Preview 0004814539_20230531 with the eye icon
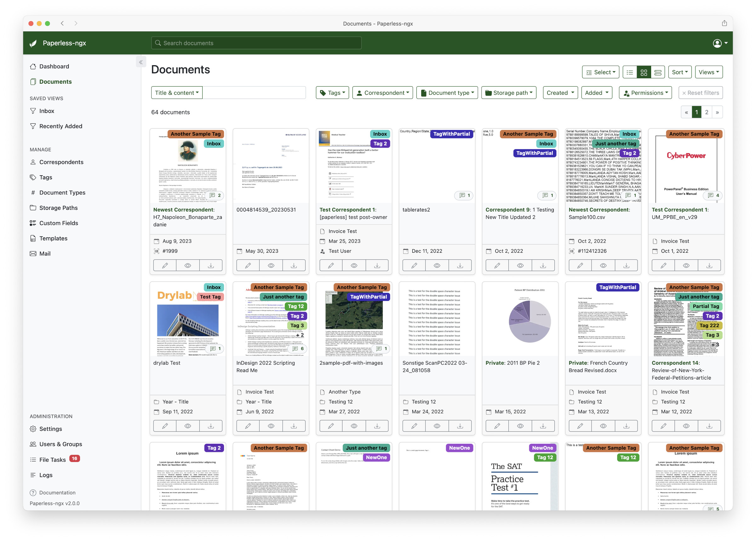 pyautogui.click(x=271, y=266)
